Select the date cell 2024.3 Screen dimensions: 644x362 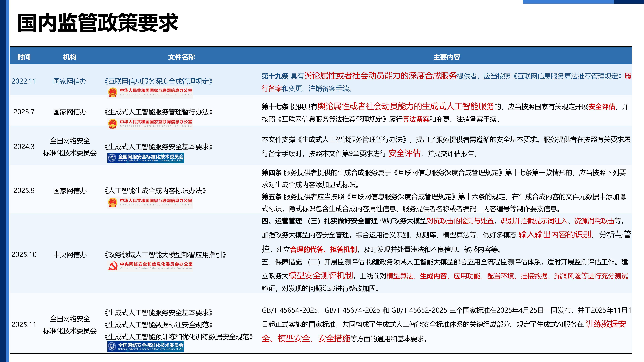tap(24, 147)
